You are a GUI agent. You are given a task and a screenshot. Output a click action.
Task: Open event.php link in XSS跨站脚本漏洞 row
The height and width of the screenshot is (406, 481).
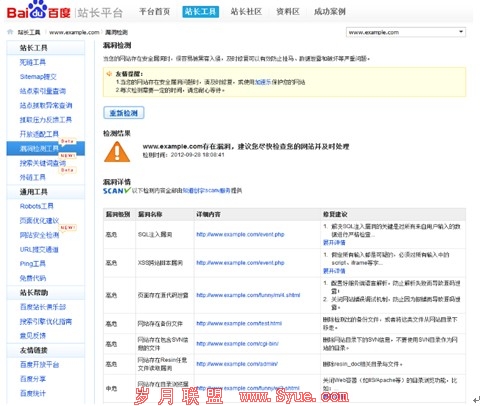(240, 263)
